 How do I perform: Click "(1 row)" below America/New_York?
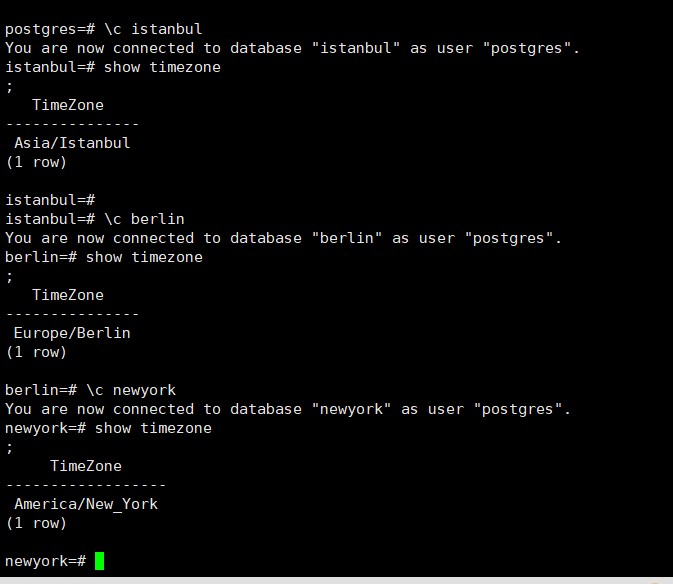coord(36,523)
